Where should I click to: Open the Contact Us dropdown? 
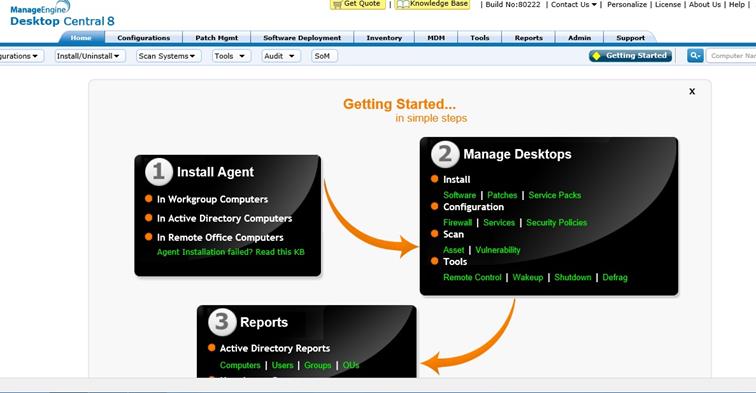[574, 4]
